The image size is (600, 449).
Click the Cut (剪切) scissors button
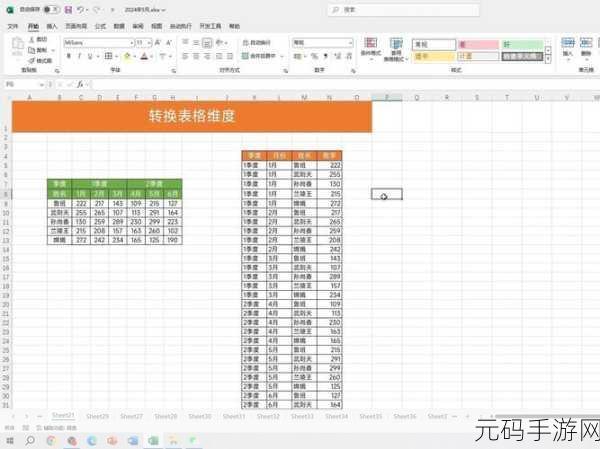(38, 39)
